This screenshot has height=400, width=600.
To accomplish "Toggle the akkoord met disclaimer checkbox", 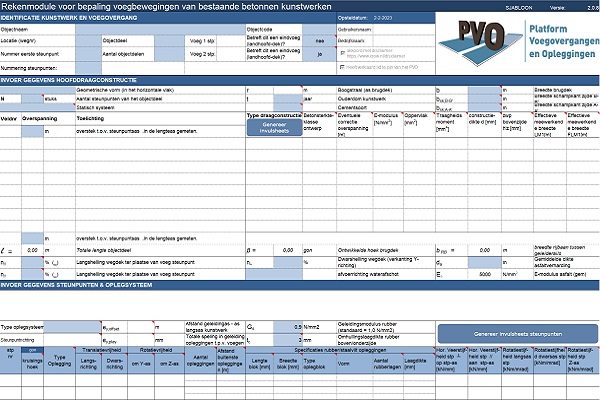I will (342, 53).
